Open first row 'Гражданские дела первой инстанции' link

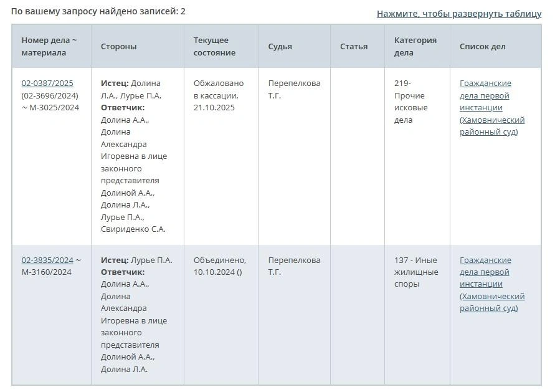tap(491, 108)
